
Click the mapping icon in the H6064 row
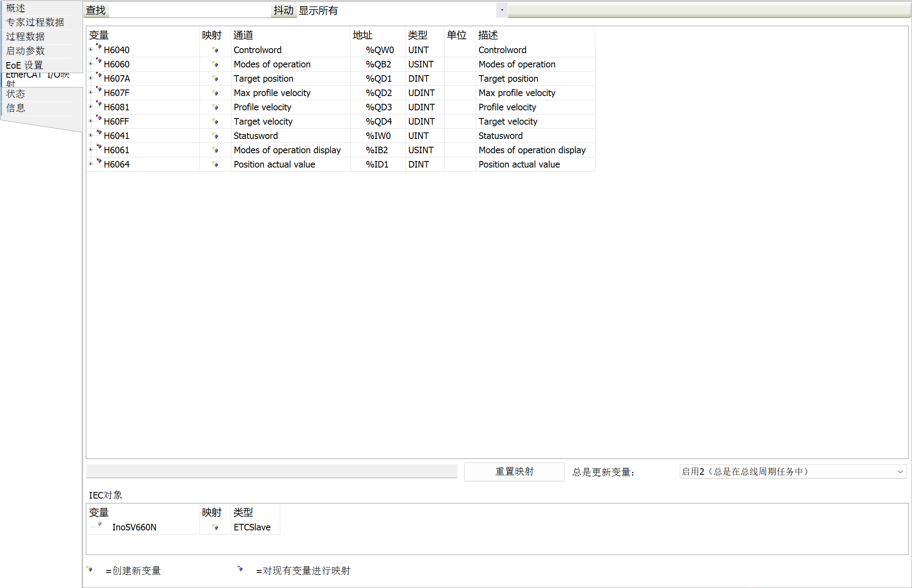215,164
